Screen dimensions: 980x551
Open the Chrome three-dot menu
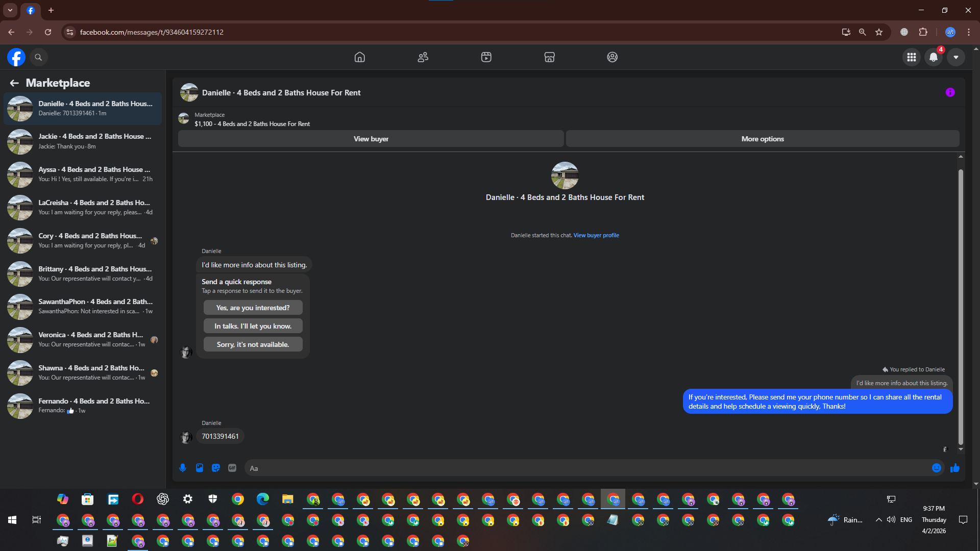point(969,32)
